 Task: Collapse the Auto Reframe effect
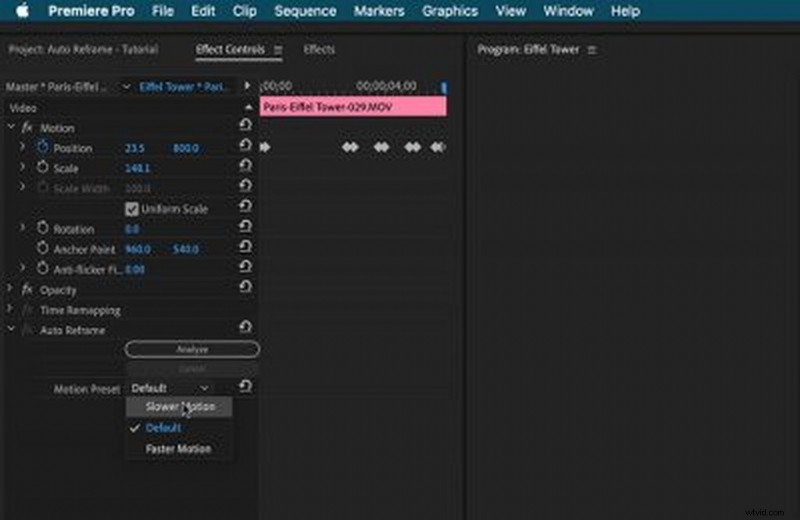click(11, 329)
